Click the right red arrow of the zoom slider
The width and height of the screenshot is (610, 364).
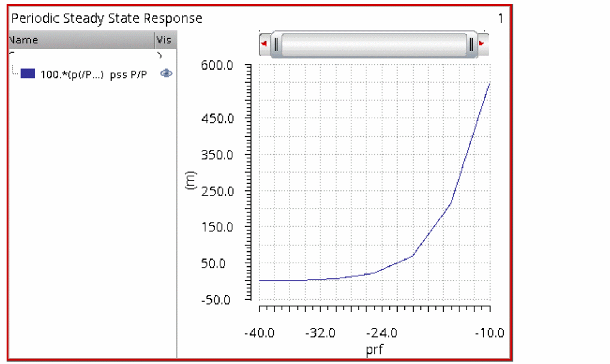(x=482, y=44)
